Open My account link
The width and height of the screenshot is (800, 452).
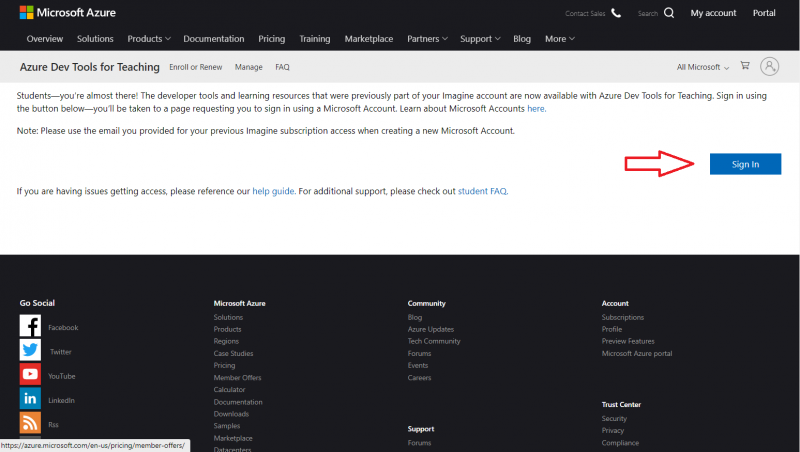[713, 13]
